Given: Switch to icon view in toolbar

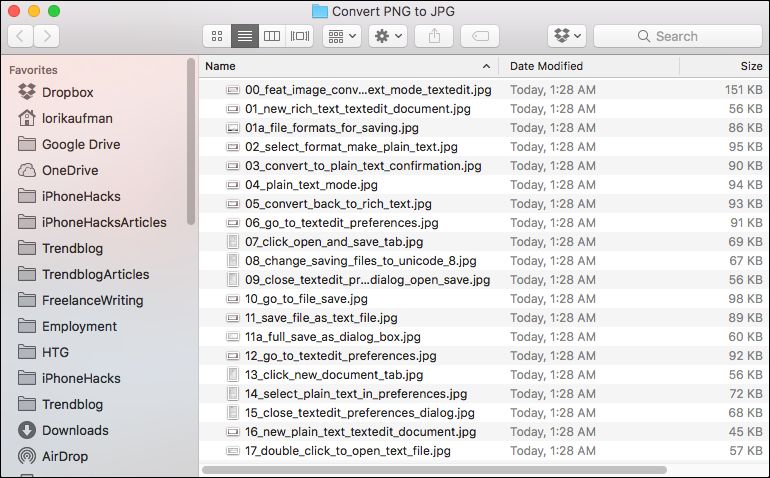Looking at the screenshot, I should (x=216, y=36).
